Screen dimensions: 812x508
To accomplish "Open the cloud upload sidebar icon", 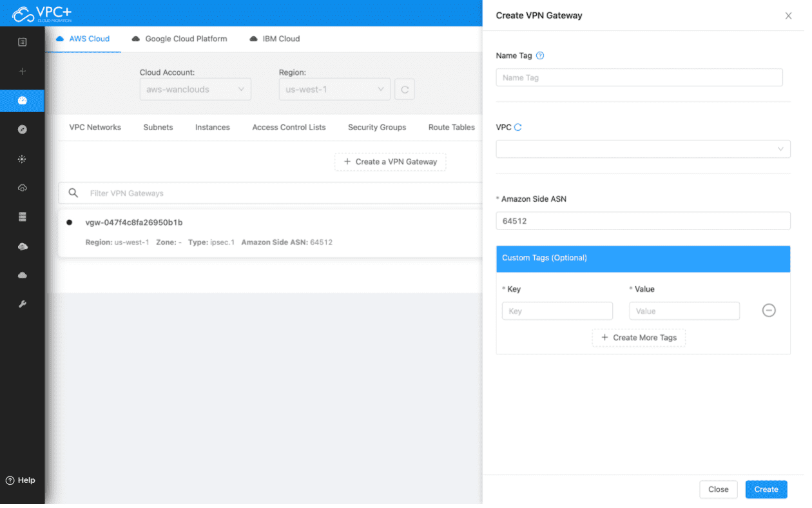I will [23, 246].
